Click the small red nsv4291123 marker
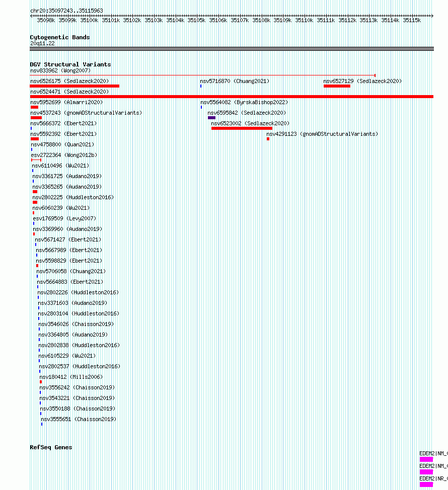 pyautogui.click(x=268, y=139)
